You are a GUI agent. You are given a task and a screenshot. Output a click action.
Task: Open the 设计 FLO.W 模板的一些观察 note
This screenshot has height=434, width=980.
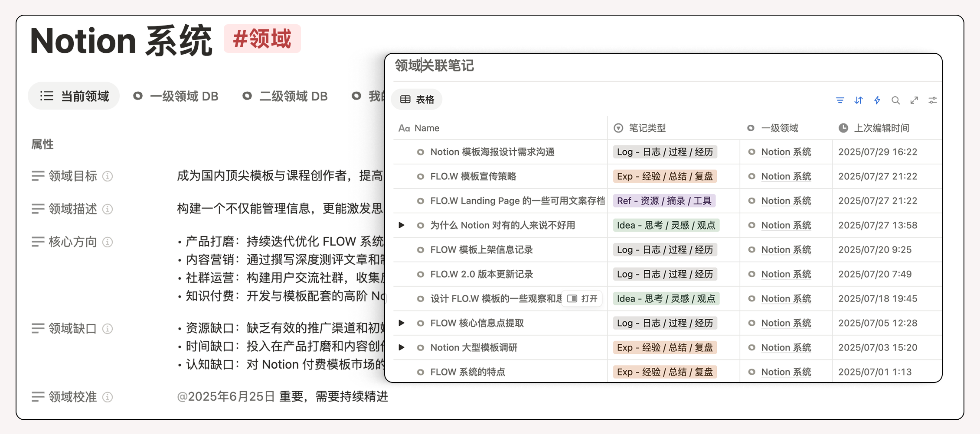pyautogui.click(x=496, y=299)
